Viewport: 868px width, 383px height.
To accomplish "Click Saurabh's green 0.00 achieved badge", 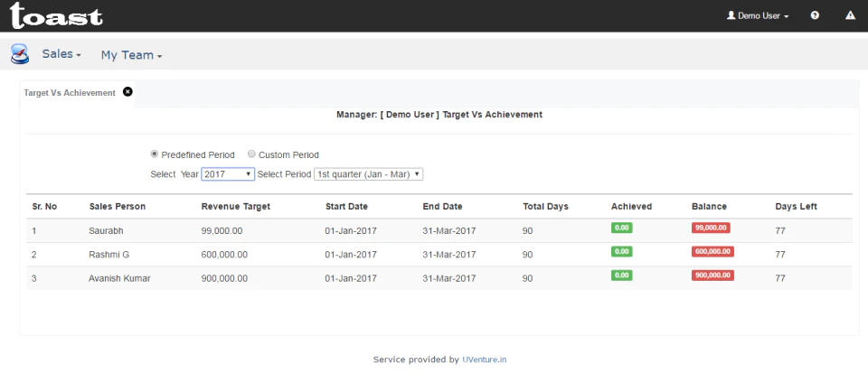I will pyautogui.click(x=622, y=228).
